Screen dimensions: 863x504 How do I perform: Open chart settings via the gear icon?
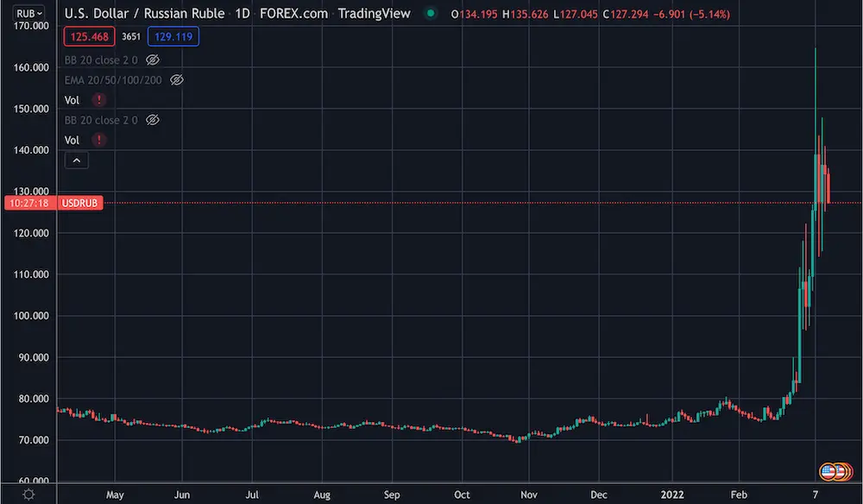(28, 495)
